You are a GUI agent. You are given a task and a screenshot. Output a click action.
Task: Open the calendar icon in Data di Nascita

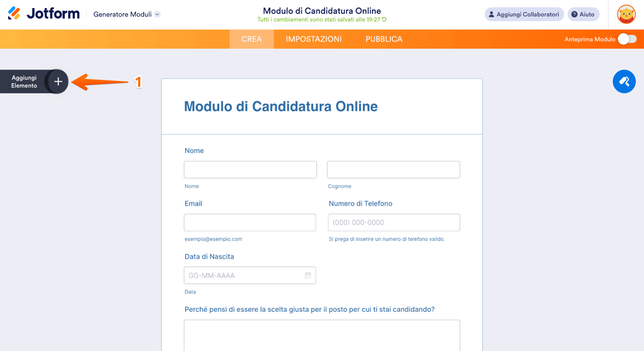tap(308, 275)
